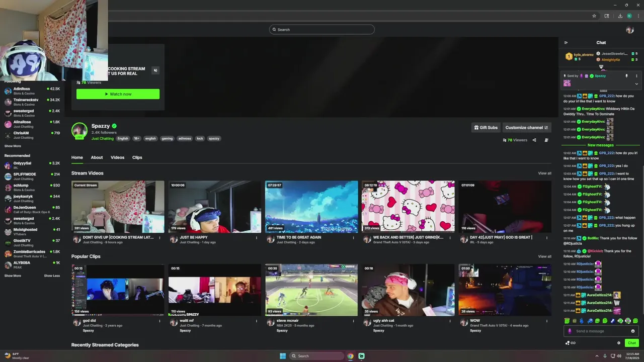644x362 pixels.
Task: Open TIME TO BE GREAT AGAIN thumbnail
Action: [311, 207]
